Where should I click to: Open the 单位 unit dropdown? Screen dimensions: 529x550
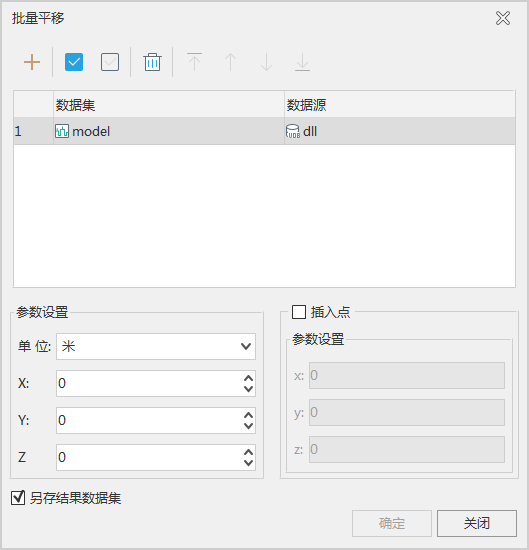(x=156, y=347)
